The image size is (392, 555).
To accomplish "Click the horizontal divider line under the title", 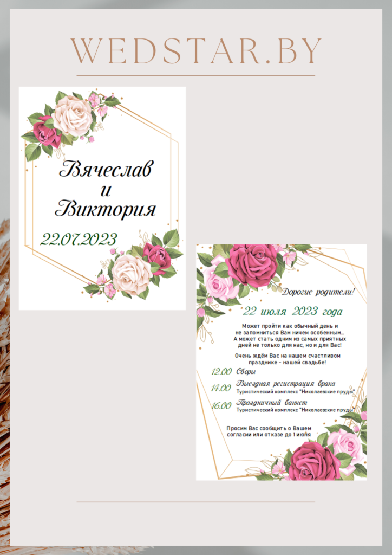I will pos(195,76).
